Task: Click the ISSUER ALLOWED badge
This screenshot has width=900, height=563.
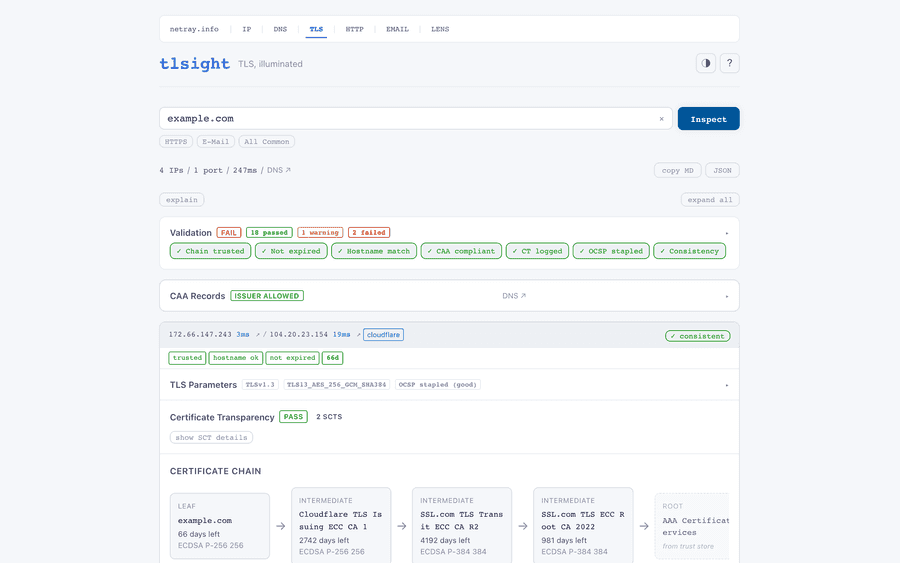Action: tap(267, 296)
